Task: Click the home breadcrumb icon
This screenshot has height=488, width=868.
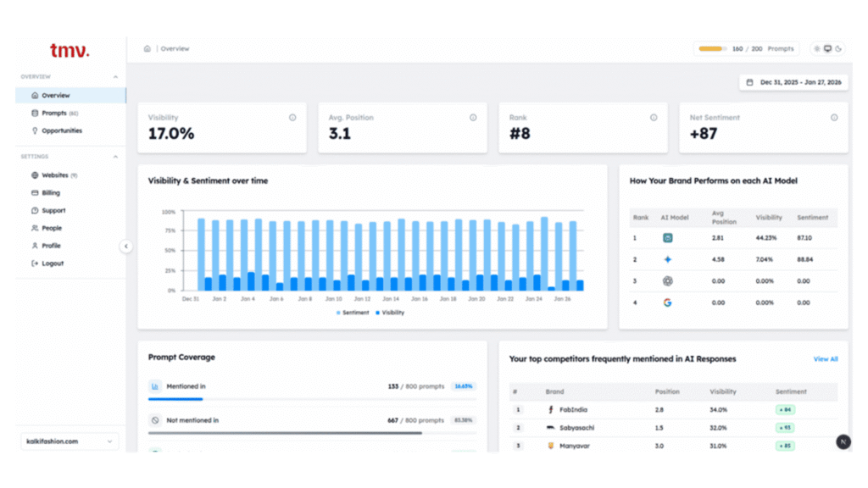Action: (147, 48)
